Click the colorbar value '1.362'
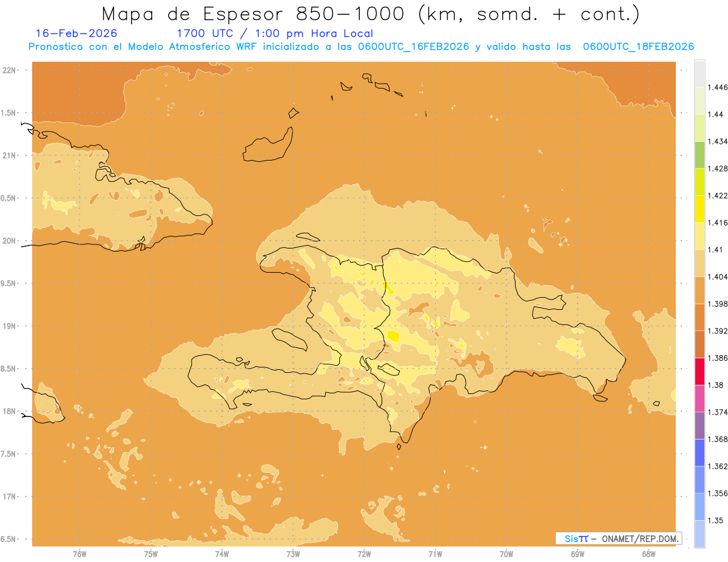 (719, 466)
